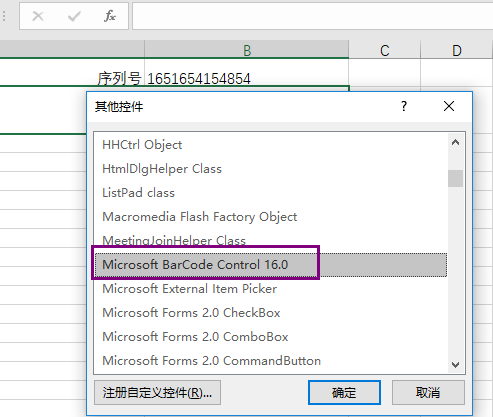493x417 pixels.
Task: Close the 其他控件 dialog
Action: pos(449,106)
